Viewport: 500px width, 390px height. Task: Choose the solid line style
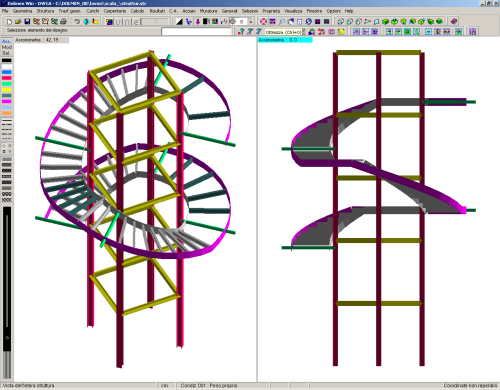[7, 120]
